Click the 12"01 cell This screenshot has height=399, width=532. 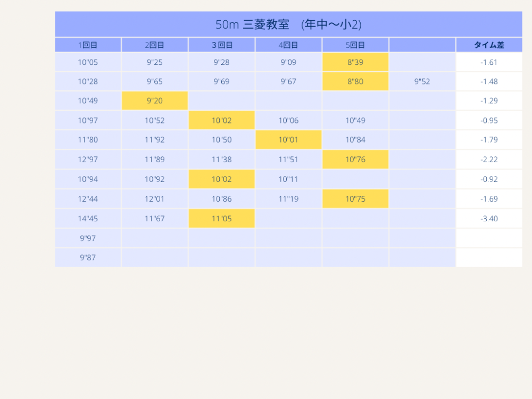155,199
